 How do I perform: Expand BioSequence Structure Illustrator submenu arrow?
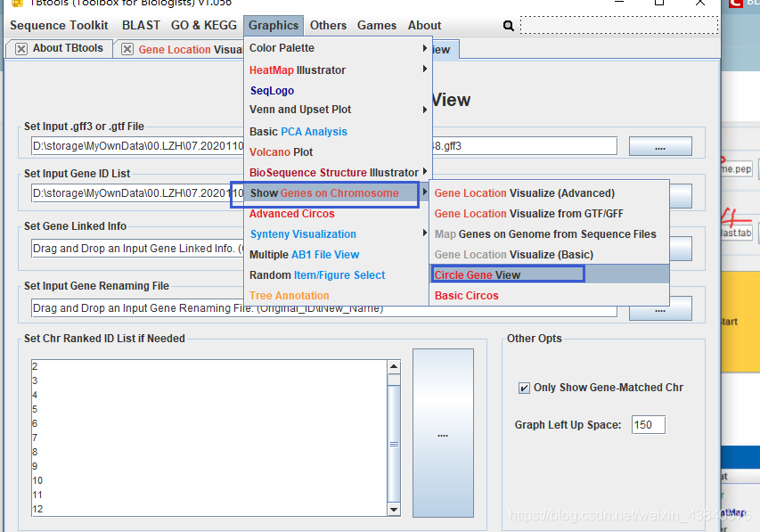(425, 171)
